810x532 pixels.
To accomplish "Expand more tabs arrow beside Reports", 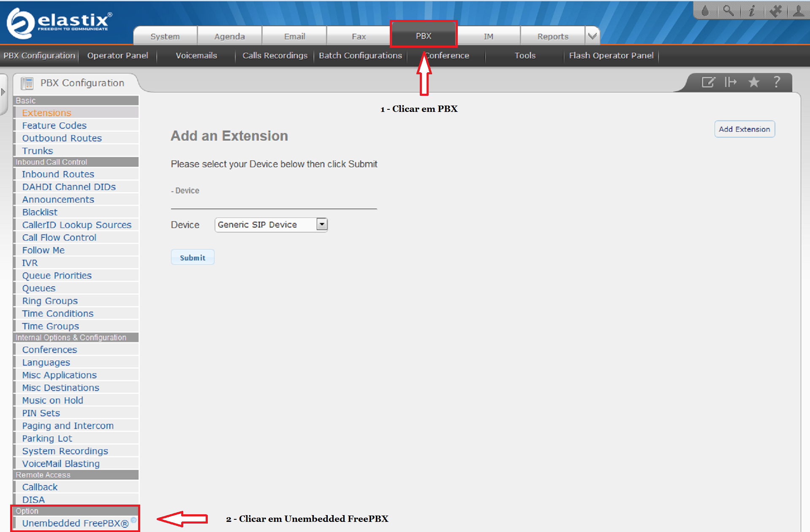I will (x=592, y=36).
